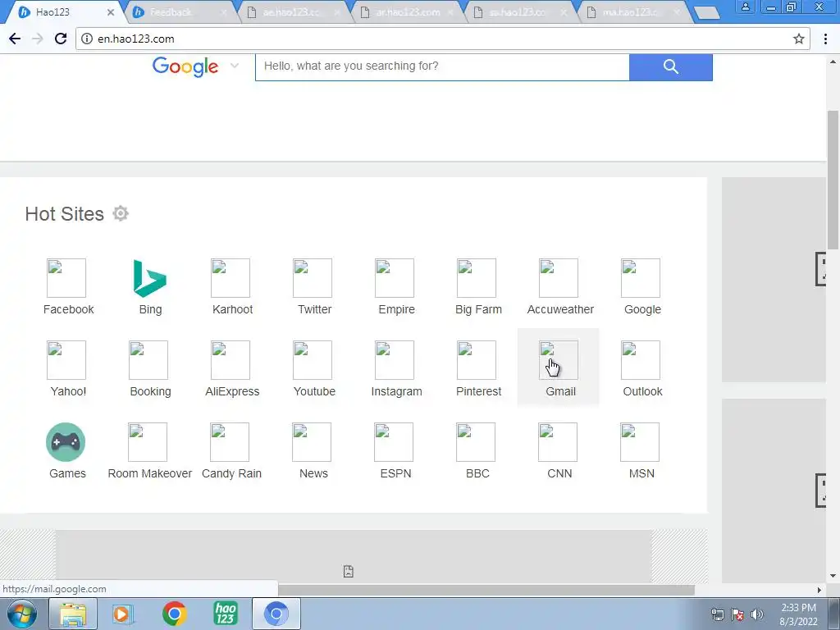Viewport: 840px width, 630px height.
Task: Open the Bing hot site icon
Action: coord(149,278)
